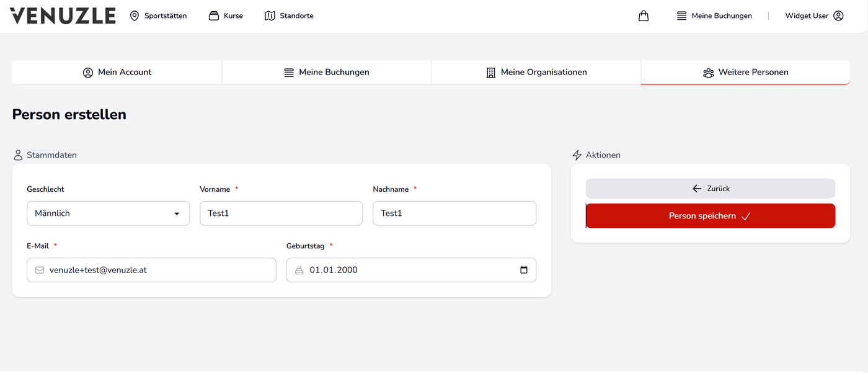Click the person icon next to Stammdaten

click(x=18, y=155)
